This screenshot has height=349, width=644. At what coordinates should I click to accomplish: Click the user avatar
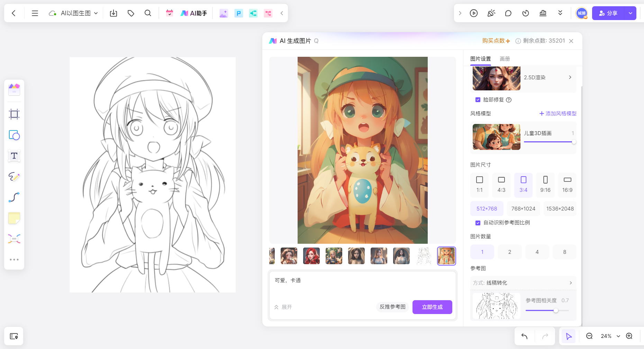tap(582, 13)
